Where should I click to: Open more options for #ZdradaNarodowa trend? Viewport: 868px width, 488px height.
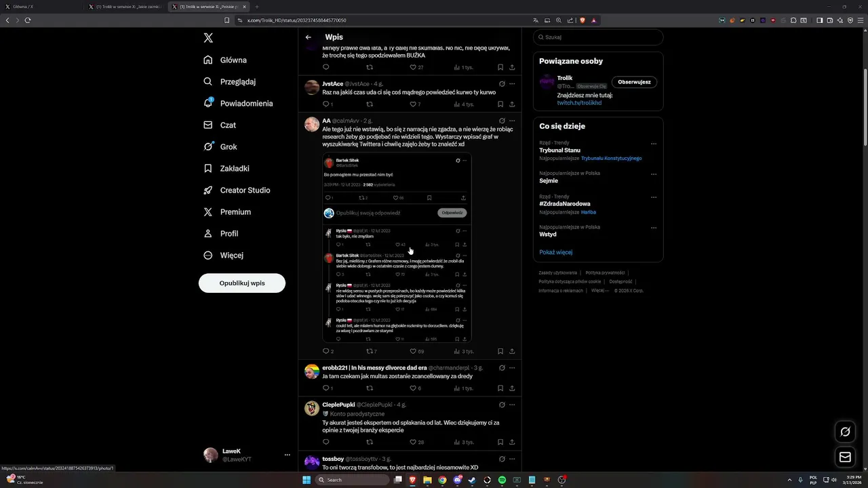coord(654,197)
